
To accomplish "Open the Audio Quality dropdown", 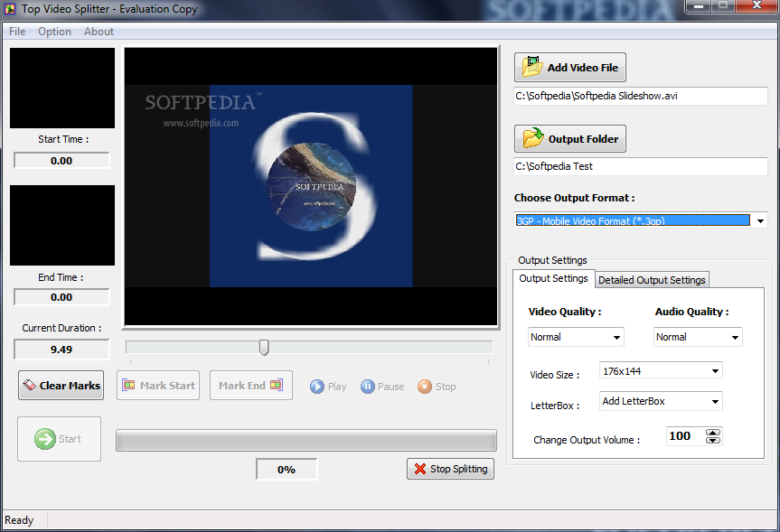I will coord(698,337).
